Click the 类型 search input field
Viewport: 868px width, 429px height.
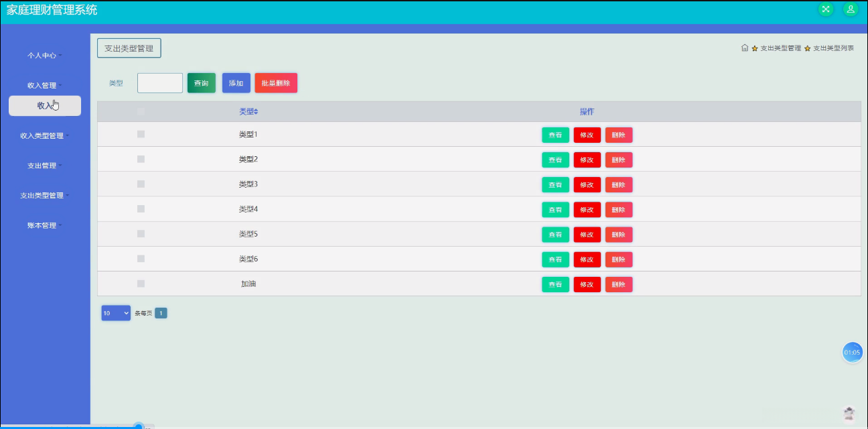[x=160, y=83]
